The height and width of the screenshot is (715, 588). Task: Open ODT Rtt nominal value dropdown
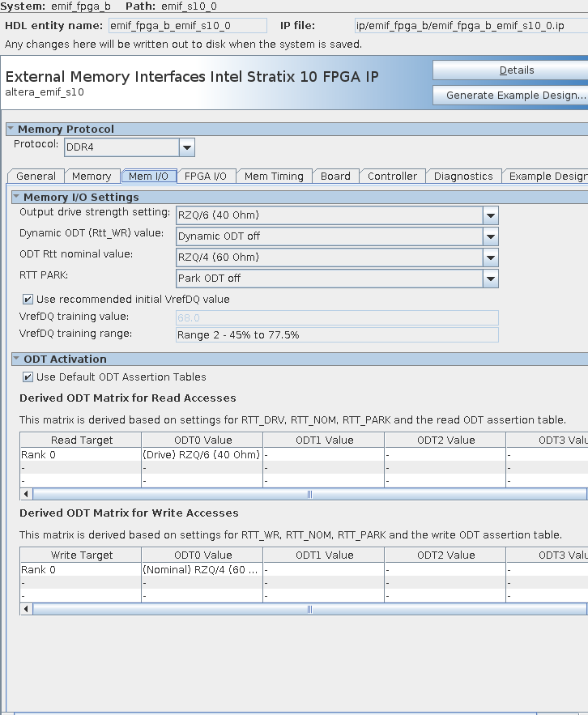[x=490, y=257]
